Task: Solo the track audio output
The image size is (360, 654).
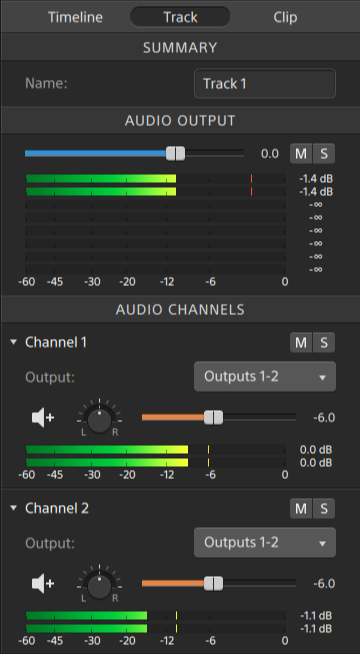Action: coord(324,154)
